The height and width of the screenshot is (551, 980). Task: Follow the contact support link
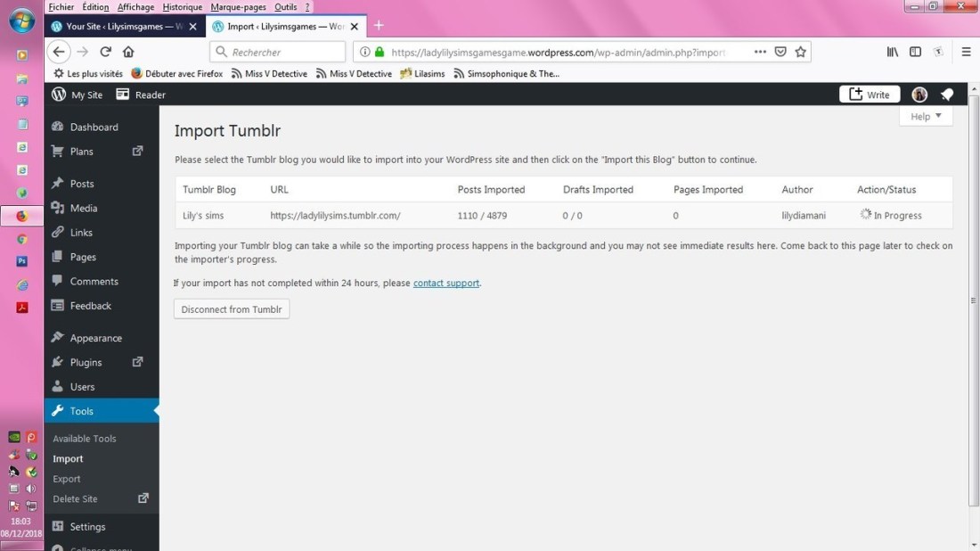coord(446,283)
